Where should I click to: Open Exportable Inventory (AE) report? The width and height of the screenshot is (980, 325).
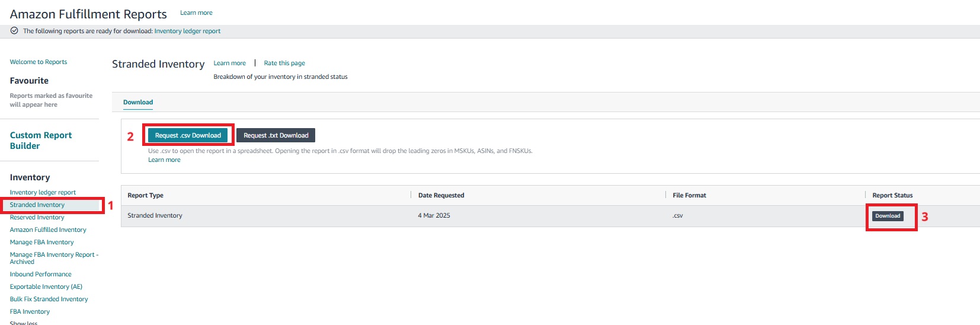pyautogui.click(x=46, y=286)
